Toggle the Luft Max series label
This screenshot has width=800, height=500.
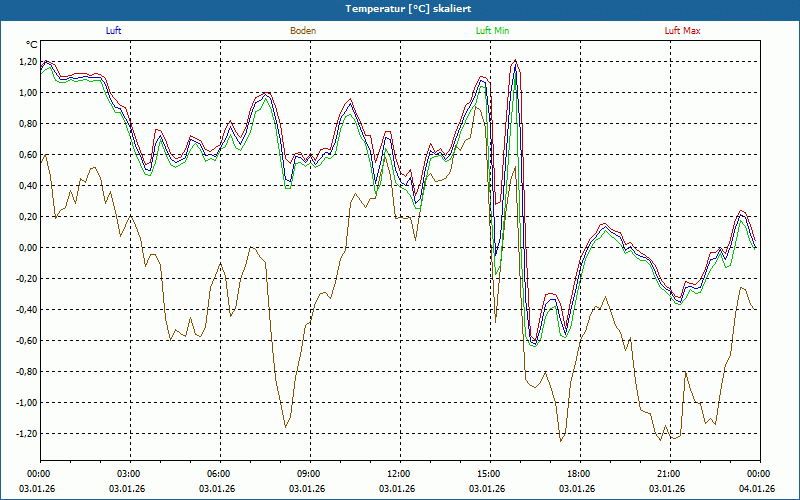coord(683,31)
